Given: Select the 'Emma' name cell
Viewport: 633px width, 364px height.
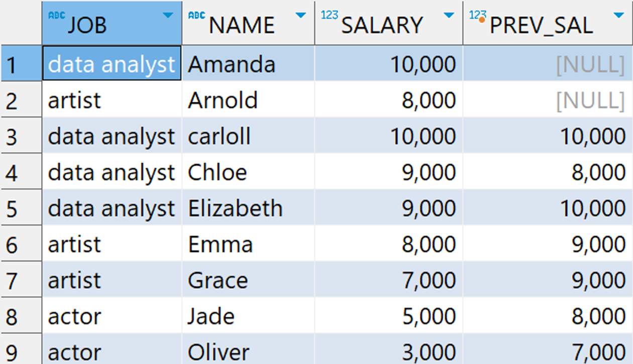Looking at the screenshot, I should click(248, 244).
